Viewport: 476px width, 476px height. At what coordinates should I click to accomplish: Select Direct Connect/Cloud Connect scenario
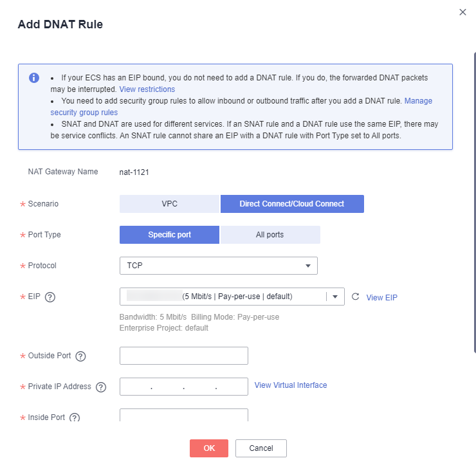292,204
